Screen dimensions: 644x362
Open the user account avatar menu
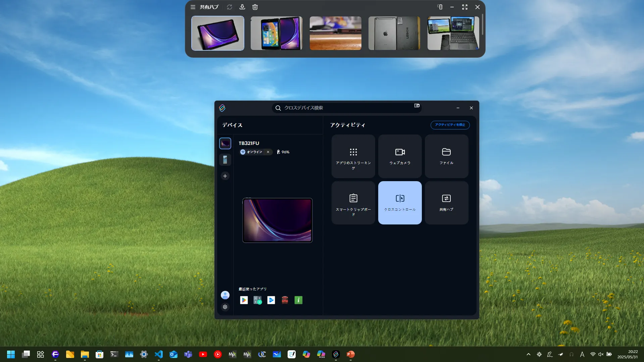(225, 295)
